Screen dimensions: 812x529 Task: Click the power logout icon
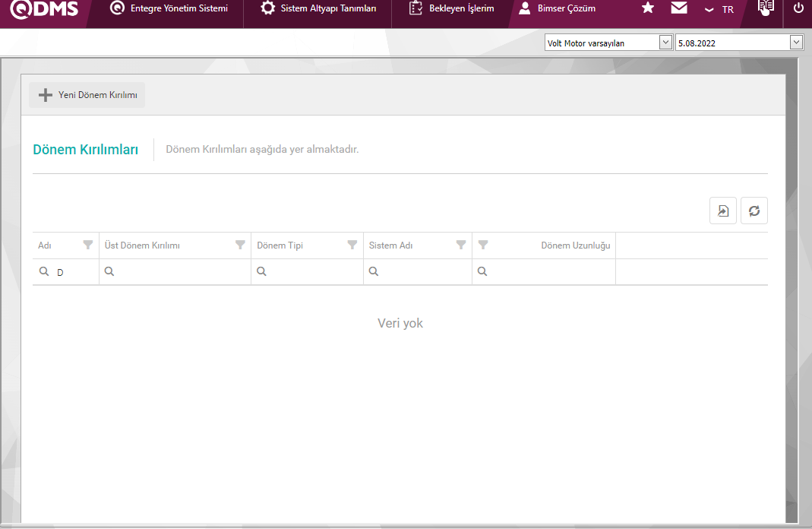click(x=798, y=8)
